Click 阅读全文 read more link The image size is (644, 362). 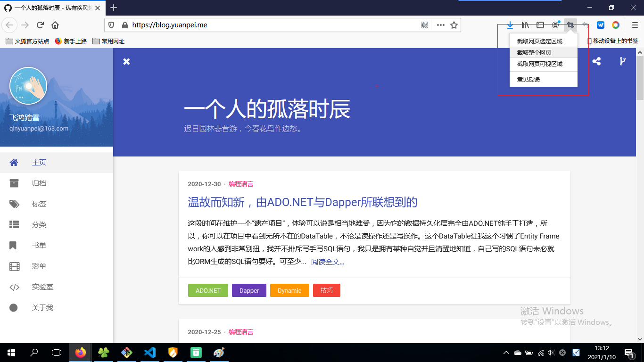click(x=328, y=262)
